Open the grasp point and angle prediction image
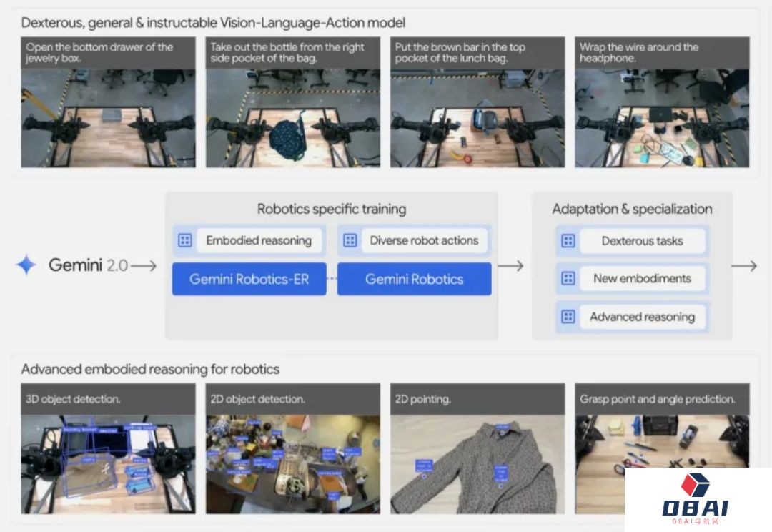This screenshot has width=772, height=532. click(x=662, y=442)
